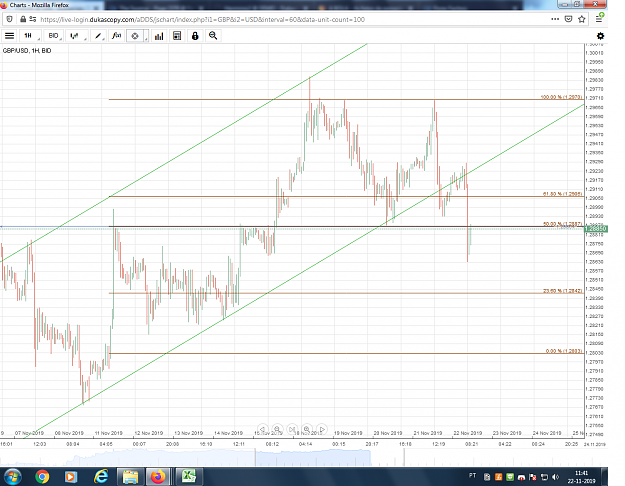Image resolution: width=625 pixels, height=486 pixels.
Task: Click the red-flag Action Center tray icon
Action: (533, 477)
